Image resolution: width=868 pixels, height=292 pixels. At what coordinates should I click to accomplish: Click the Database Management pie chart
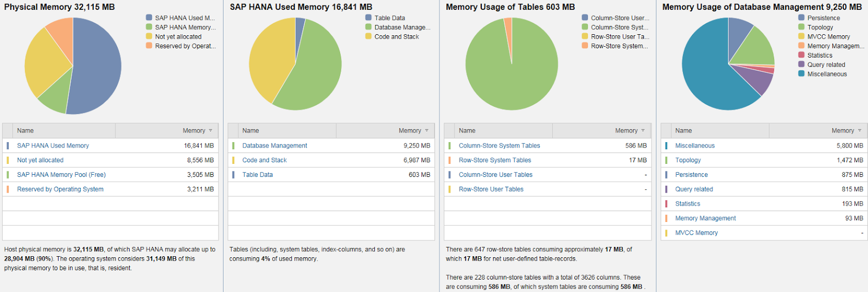pos(728,64)
